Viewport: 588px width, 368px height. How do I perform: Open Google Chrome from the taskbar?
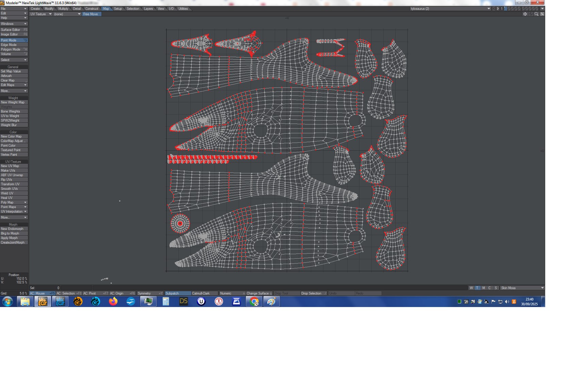coord(254,302)
